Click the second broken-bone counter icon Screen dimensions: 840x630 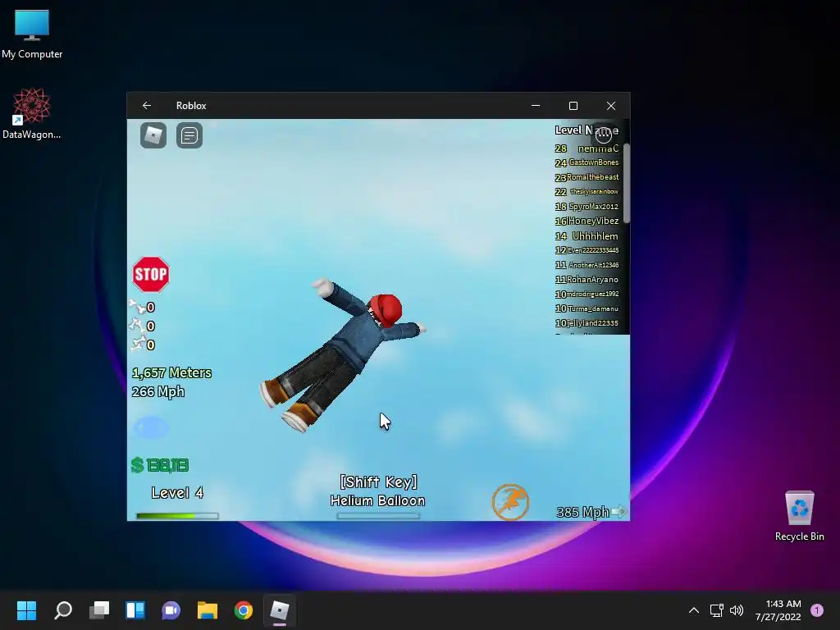tap(137, 326)
